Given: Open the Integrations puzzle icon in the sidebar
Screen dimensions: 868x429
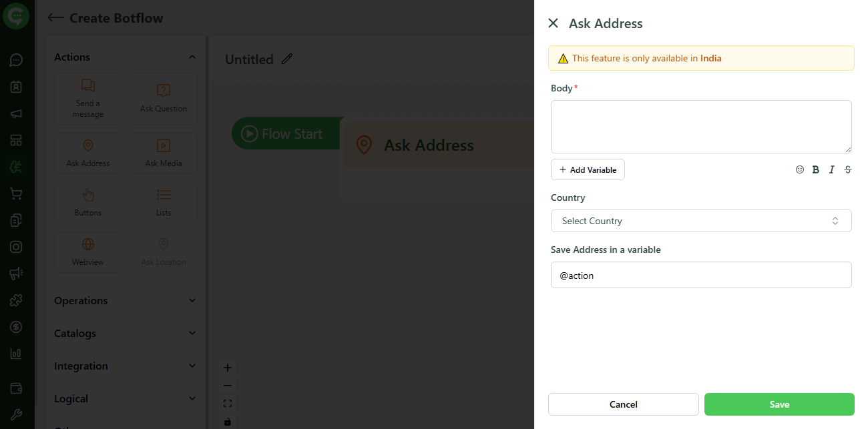Looking at the screenshot, I should tap(16, 300).
